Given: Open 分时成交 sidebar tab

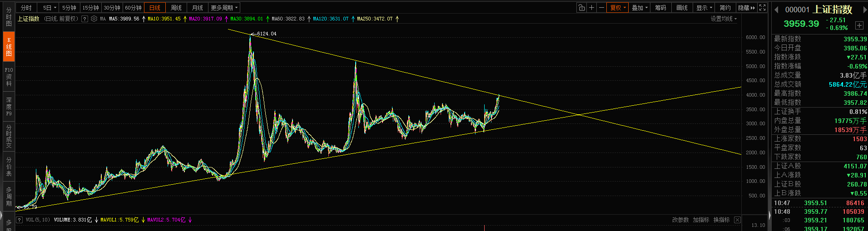Looking at the screenshot, I should 9,137.
